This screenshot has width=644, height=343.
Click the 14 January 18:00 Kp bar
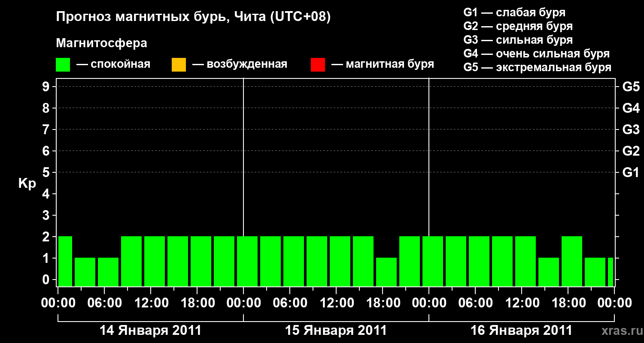201,261
